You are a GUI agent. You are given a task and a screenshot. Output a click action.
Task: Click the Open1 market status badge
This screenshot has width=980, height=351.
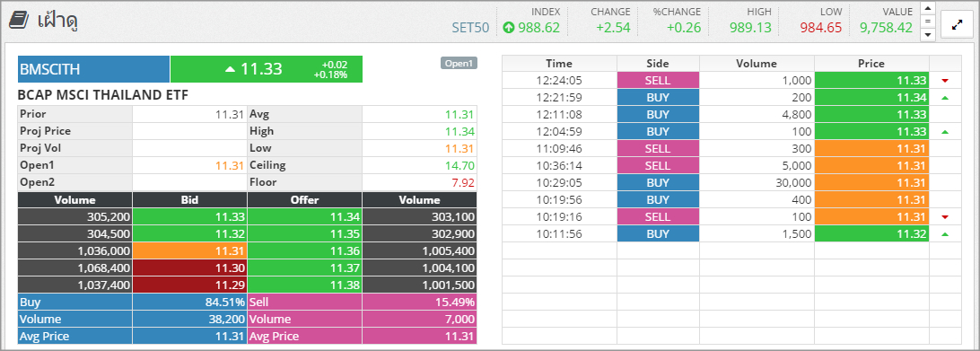459,63
